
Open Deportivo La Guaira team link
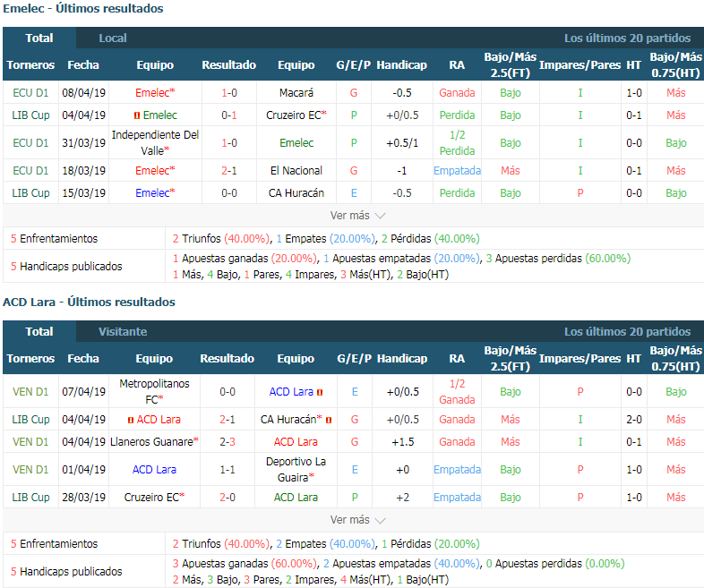coord(296,470)
